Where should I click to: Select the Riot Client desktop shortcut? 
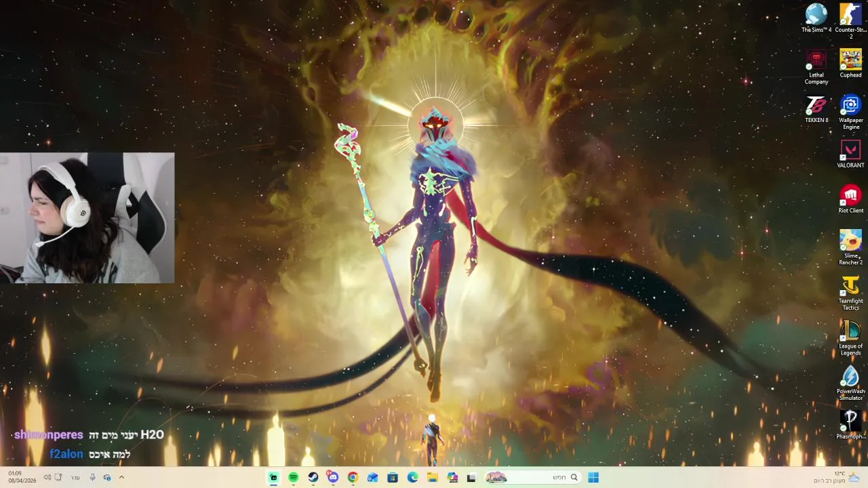(x=850, y=199)
